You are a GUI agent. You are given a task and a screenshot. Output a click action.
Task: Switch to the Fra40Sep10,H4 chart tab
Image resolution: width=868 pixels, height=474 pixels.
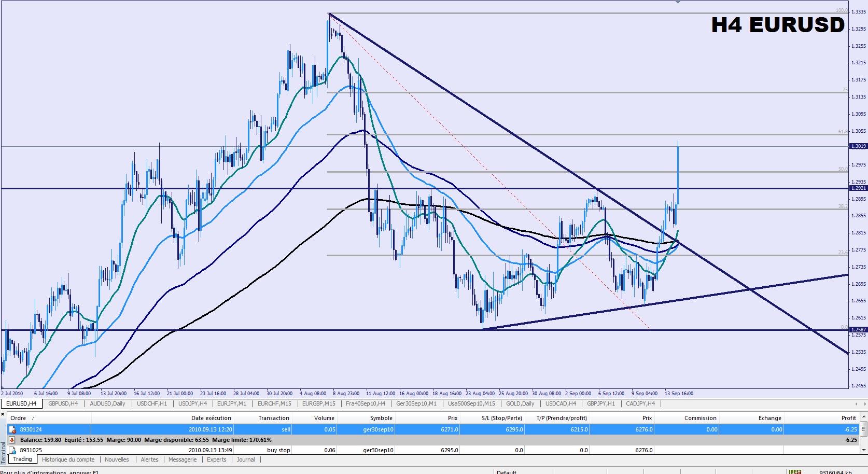click(366, 403)
